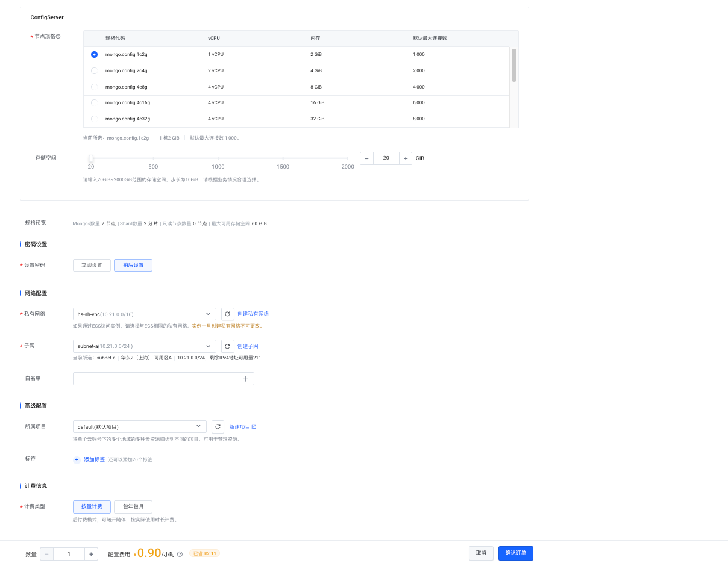Confirm the order via 确认订单
This screenshot has width=728, height=566.
tap(515, 553)
